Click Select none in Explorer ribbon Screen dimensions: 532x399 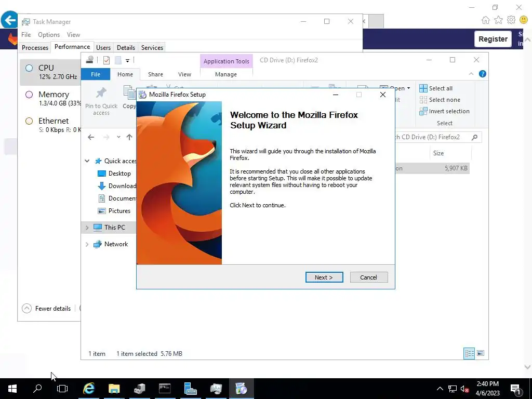tap(440, 100)
